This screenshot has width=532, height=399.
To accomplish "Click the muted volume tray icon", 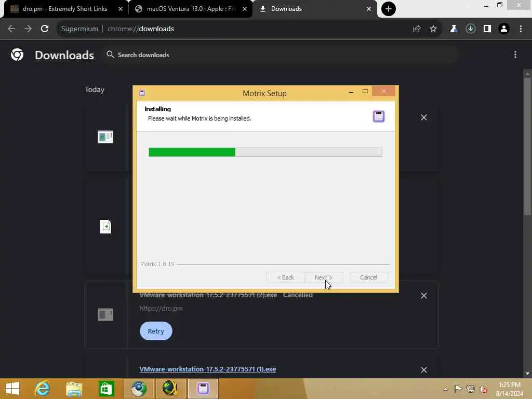I will (x=483, y=389).
